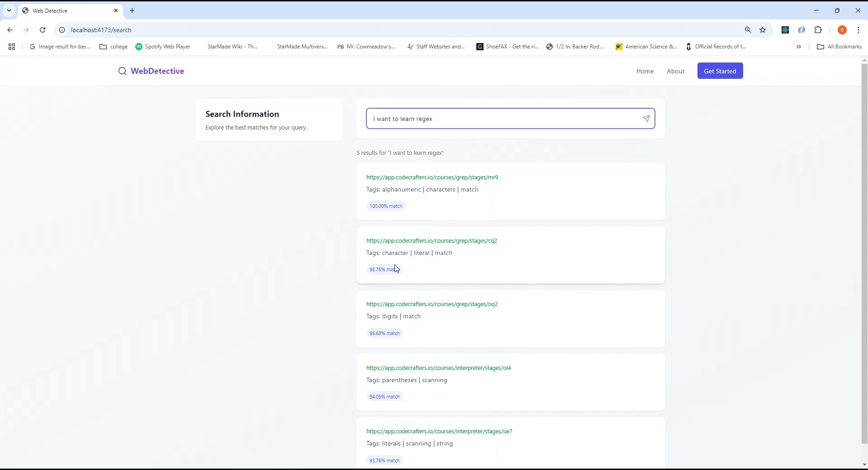Click the Search Information heading
The width and height of the screenshot is (868, 470).
pyautogui.click(x=242, y=114)
